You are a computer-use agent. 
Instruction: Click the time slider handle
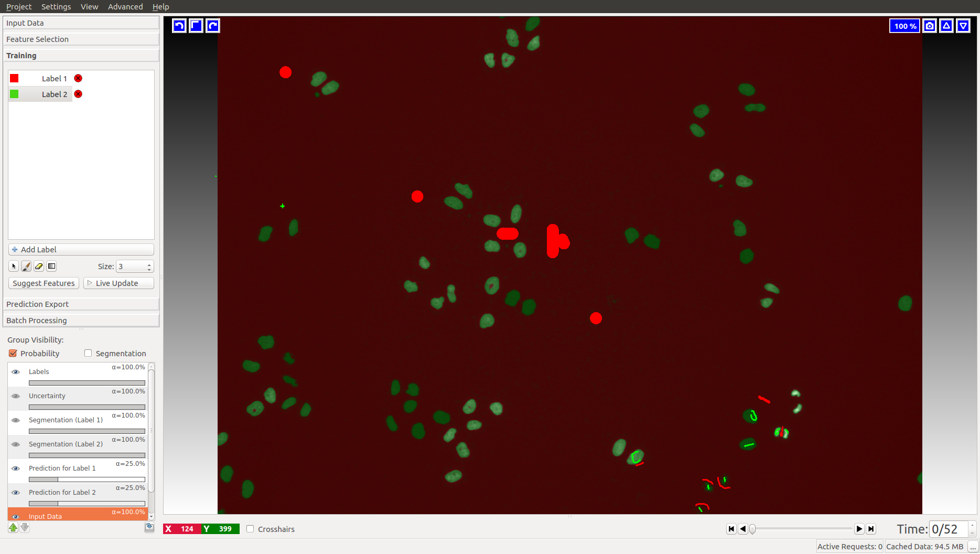click(752, 529)
